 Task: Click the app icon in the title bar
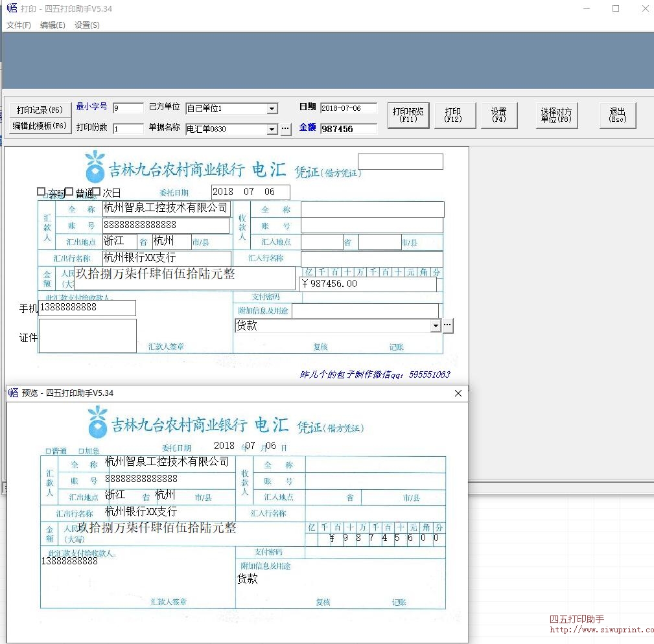12,9
